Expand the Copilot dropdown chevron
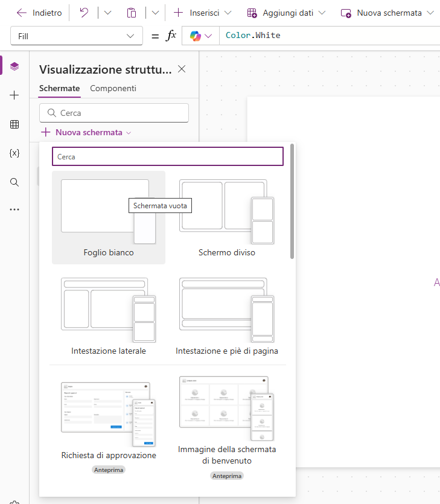440x504 pixels. 208,36
